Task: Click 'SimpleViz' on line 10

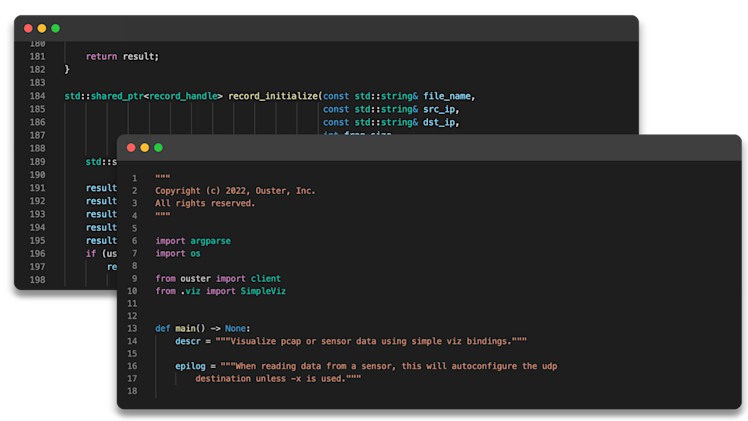Action: pyautogui.click(x=263, y=291)
